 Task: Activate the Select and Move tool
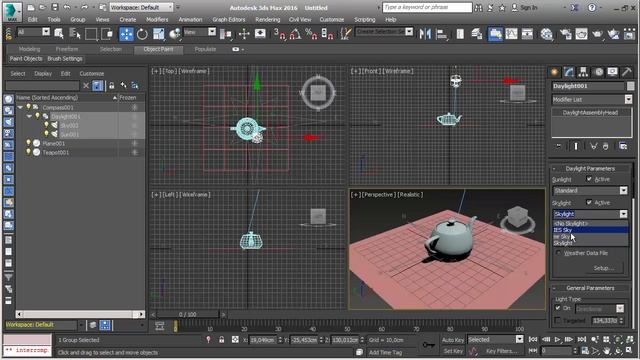coord(126,34)
